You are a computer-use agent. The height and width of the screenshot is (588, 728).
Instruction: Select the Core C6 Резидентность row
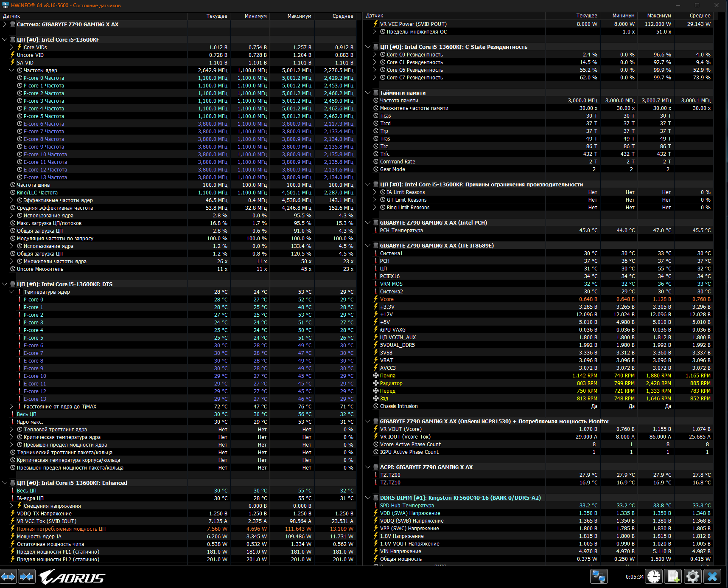tap(538, 70)
